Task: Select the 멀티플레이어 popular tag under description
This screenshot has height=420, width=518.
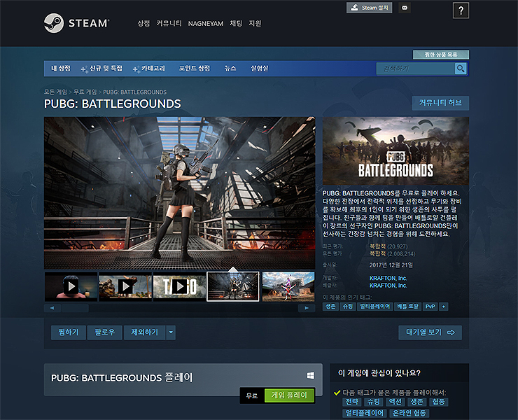Action: point(374,307)
